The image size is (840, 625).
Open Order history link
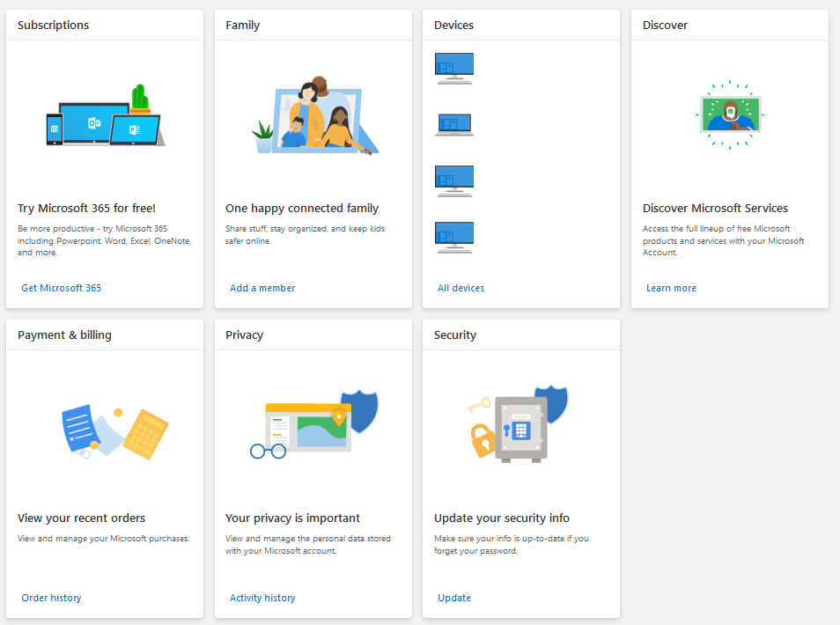point(51,598)
